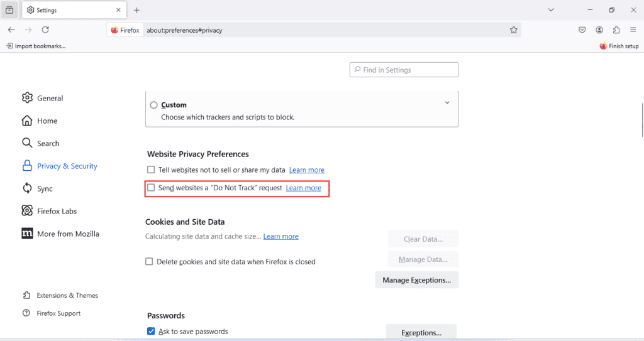This screenshot has height=341, width=644.
Task: Enable "Do Not Track" request checkbox
Action: (151, 188)
